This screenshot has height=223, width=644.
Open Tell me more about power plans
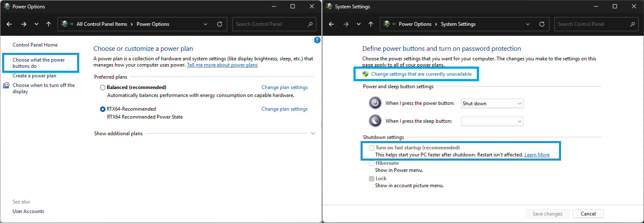click(x=222, y=65)
